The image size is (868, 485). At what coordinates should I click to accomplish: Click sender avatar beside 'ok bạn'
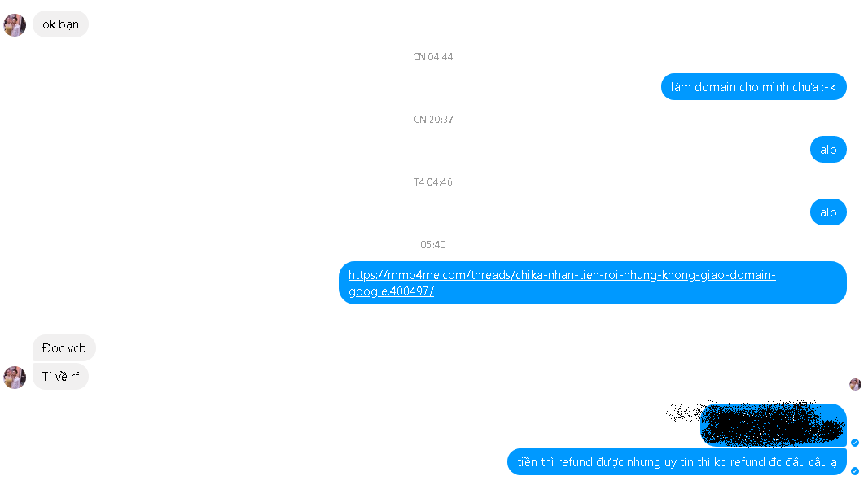pyautogui.click(x=15, y=25)
